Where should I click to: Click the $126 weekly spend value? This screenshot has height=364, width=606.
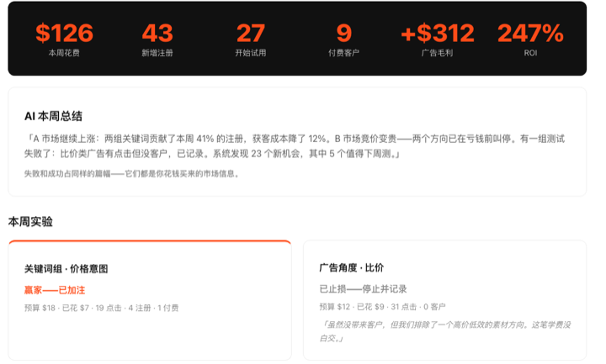pos(64,33)
